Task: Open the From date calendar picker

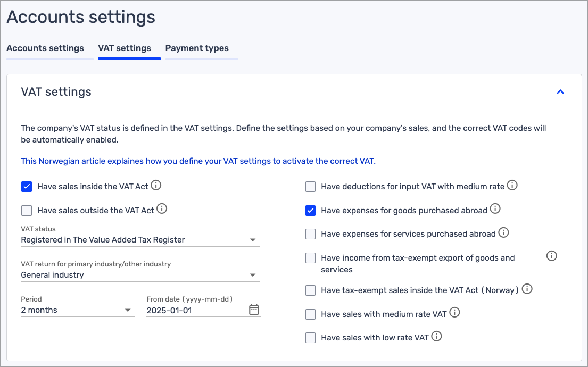Action: tap(254, 310)
